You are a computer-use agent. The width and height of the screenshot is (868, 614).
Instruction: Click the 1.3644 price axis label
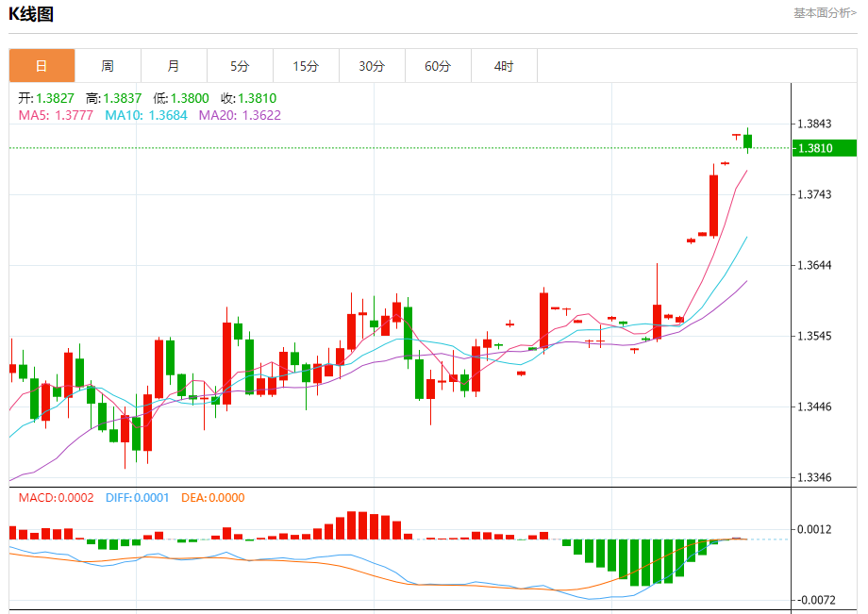pos(813,266)
